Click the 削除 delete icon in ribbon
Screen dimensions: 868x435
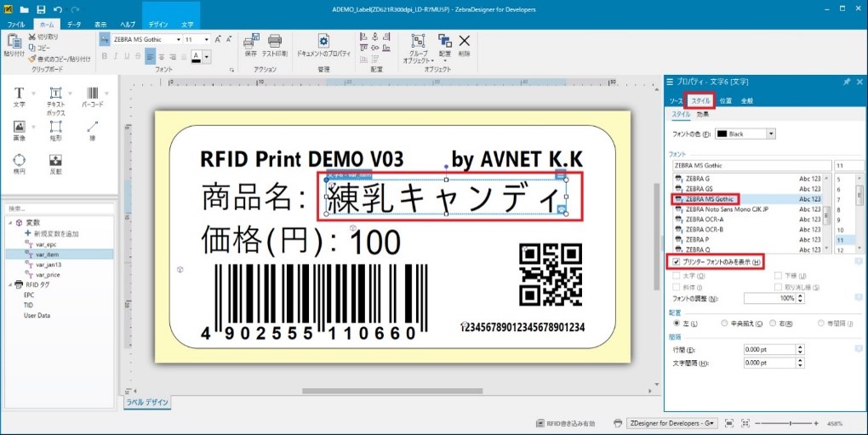464,44
